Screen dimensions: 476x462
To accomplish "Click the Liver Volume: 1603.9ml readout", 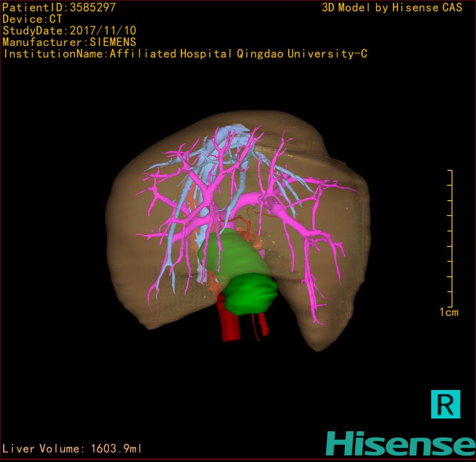I will click(x=72, y=449).
